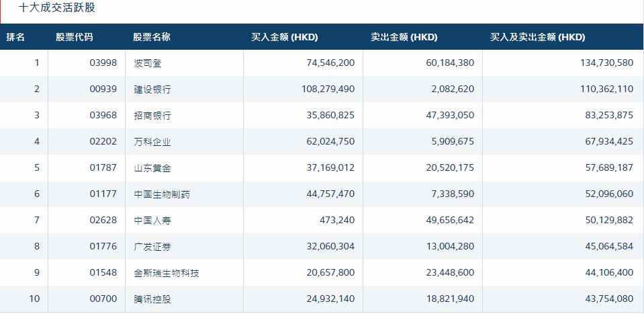Viewport: 644px width, 314px height.
Task: Select stock code 01787
Action: 103,168
